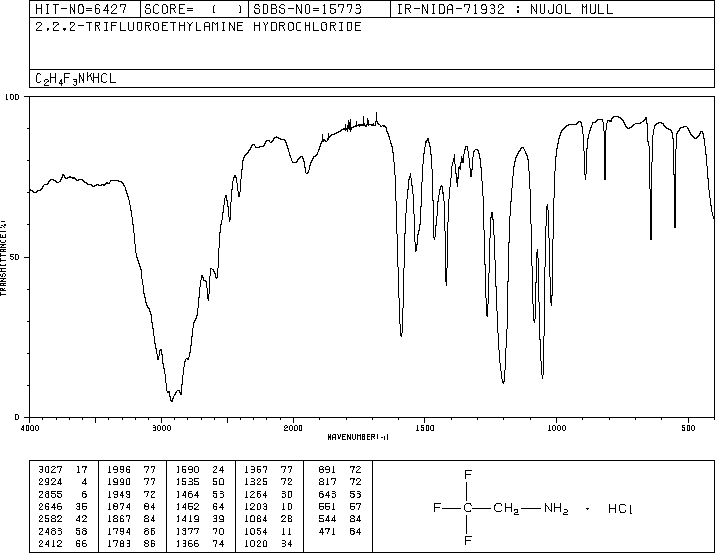The width and height of the screenshot is (715, 553).
Task: Select the SDBS-NO=15773 header cell
Action: click(x=307, y=9)
